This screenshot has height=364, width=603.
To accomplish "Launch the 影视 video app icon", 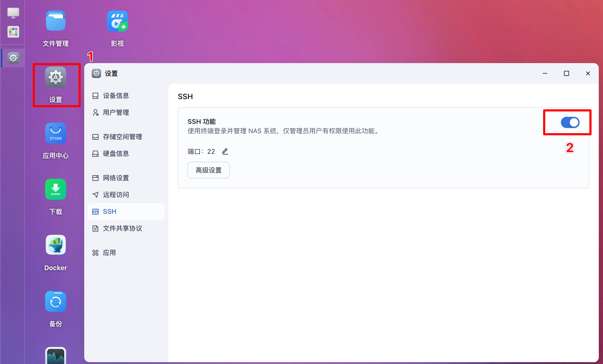I will [x=117, y=21].
